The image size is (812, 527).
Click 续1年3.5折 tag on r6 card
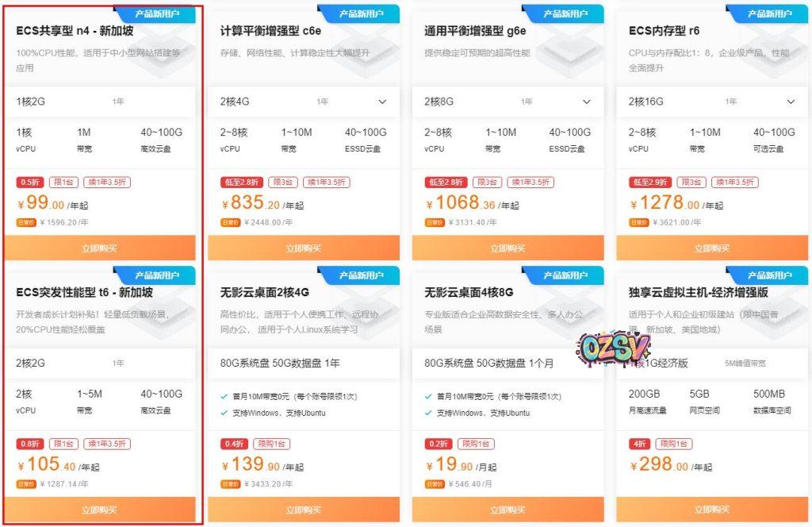[x=735, y=182]
